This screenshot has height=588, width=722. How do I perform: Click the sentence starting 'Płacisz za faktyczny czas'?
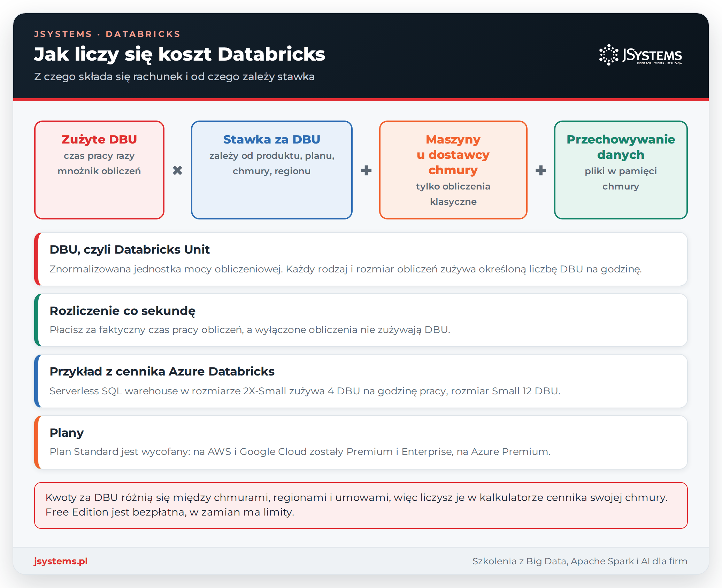pos(250,330)
